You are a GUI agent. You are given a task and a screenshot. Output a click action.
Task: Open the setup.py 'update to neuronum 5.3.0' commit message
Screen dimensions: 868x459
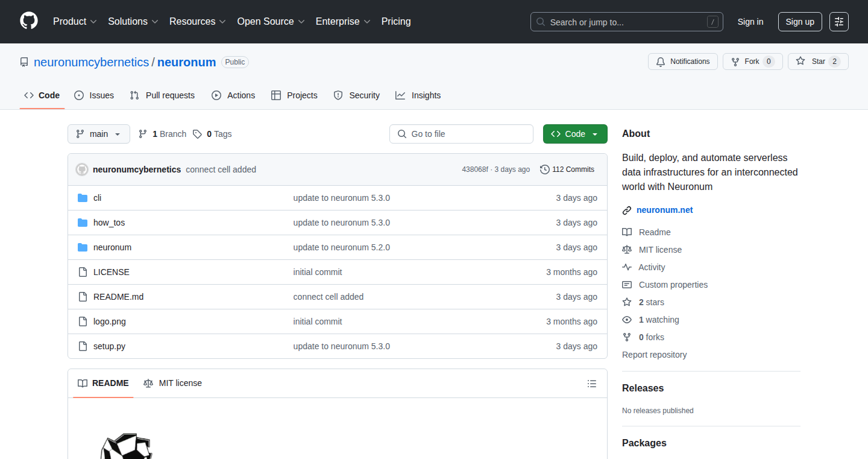pos(342,346)
